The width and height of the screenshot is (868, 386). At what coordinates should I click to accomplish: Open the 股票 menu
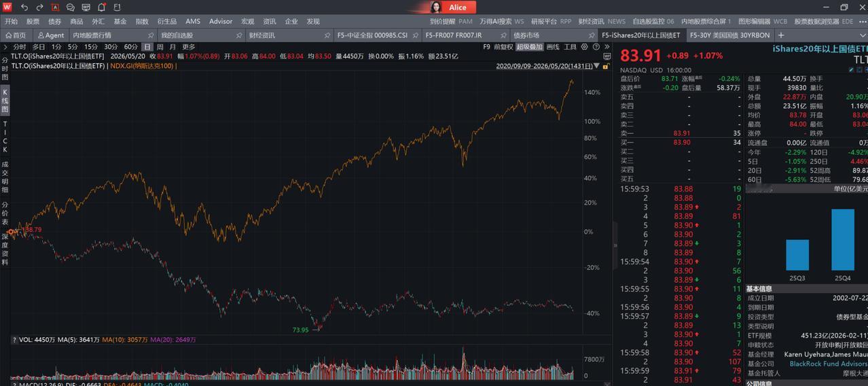[x=33, y=21]
